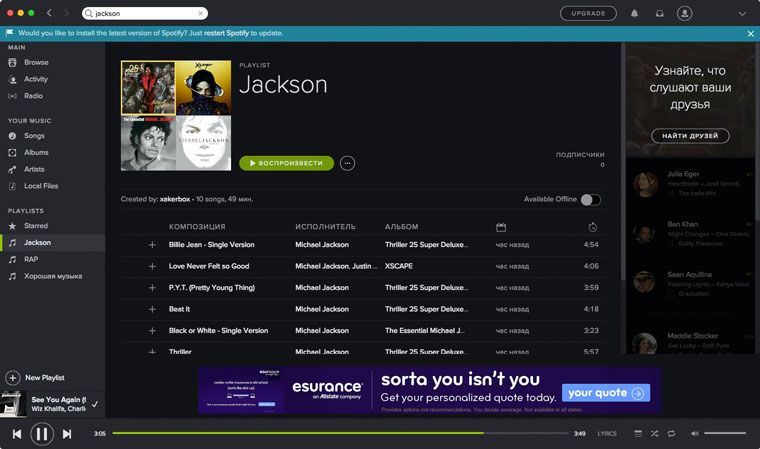The width and height of the screenshot is (760, 449).
Task: Skip to previous track
Action: click(17, 434)
